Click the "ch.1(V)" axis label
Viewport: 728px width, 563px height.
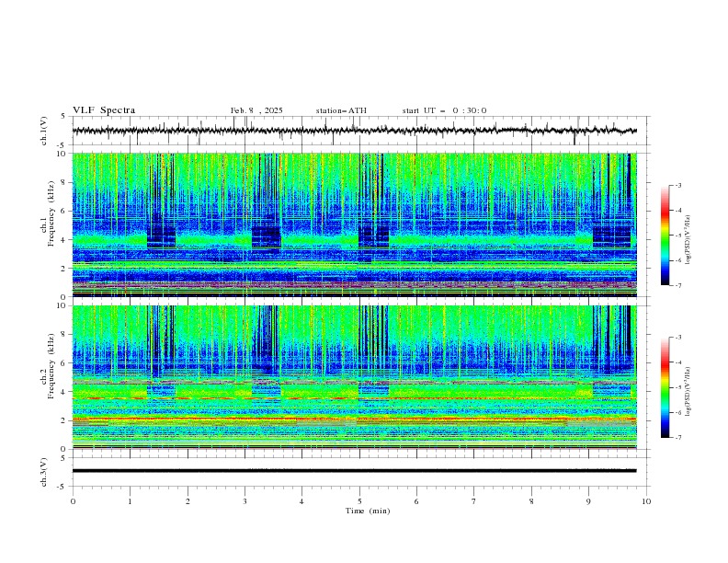coord(44,131)
